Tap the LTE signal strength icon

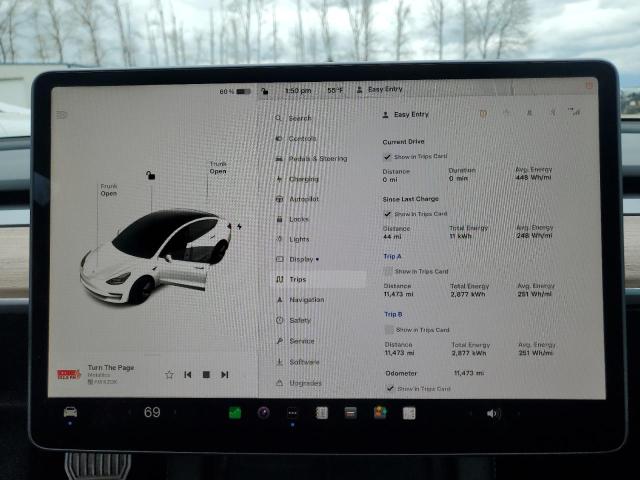(575, 111)
